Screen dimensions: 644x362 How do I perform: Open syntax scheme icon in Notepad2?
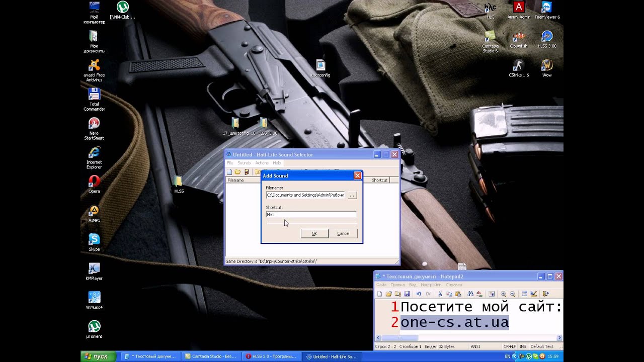[x=525, y=294]
